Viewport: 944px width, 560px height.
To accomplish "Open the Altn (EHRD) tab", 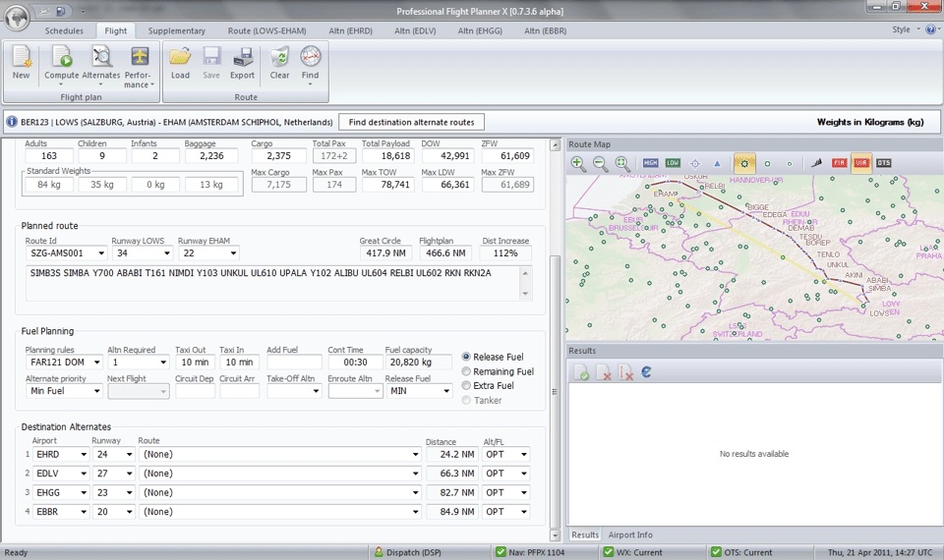I will 350,30.
